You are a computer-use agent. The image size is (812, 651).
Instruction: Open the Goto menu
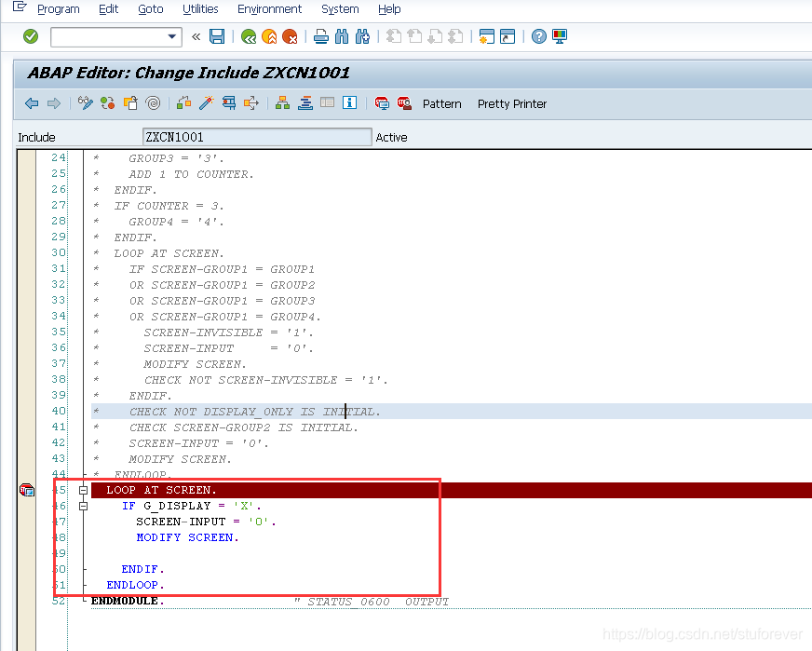151,8
